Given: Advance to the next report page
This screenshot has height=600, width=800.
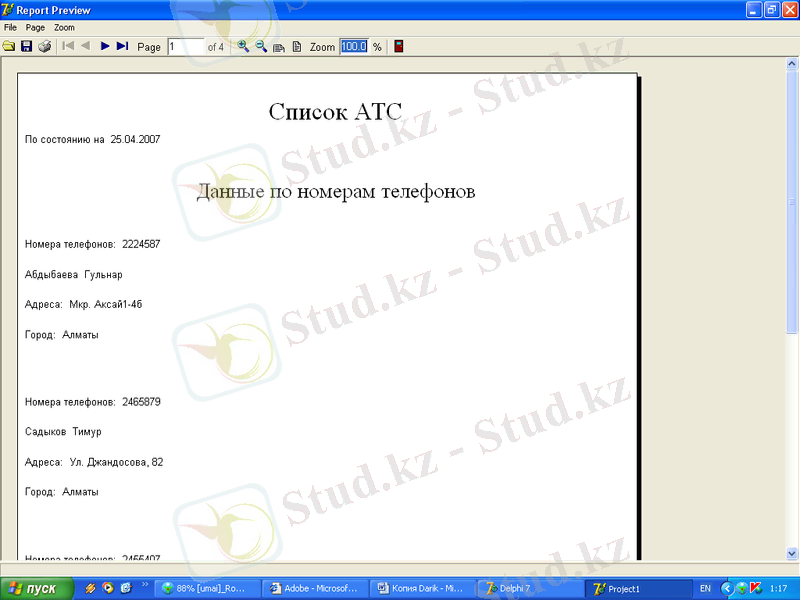Looking at the screenshot, I should tap(105, 46).
